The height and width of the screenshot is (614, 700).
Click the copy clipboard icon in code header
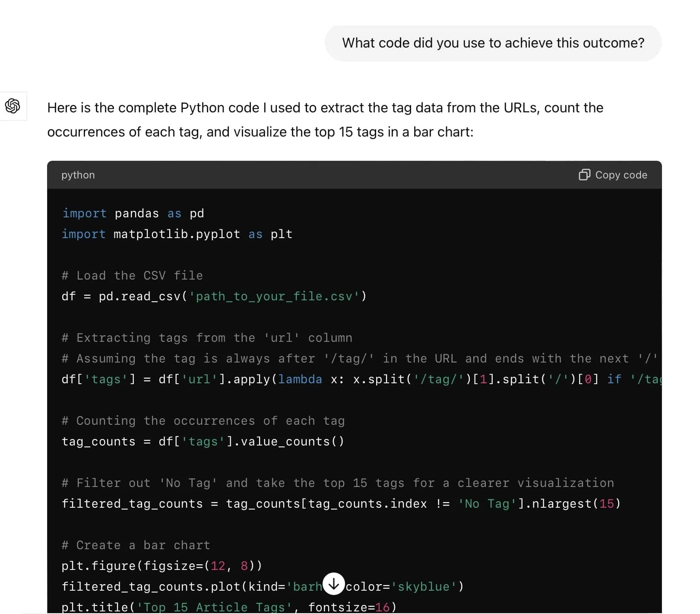pos(584,175)
